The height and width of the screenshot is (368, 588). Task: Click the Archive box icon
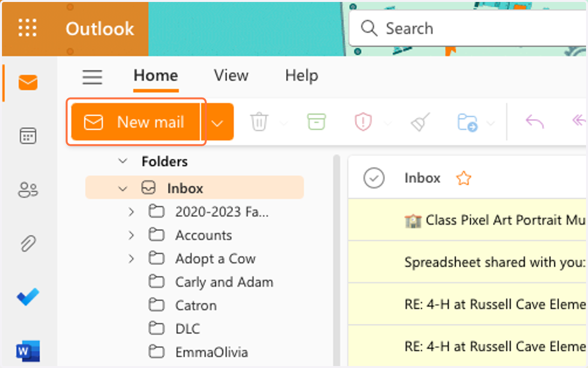(x=317, y=122)
